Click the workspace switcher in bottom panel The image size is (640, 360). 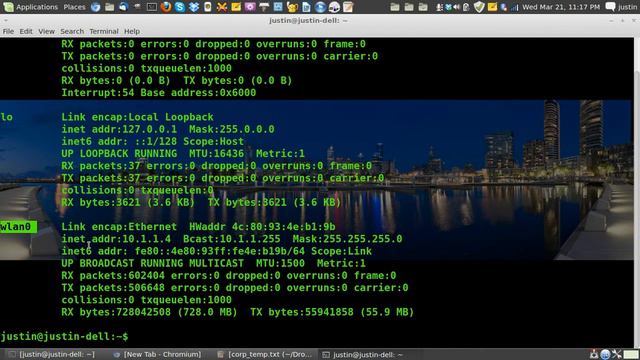tap(631, 354)
